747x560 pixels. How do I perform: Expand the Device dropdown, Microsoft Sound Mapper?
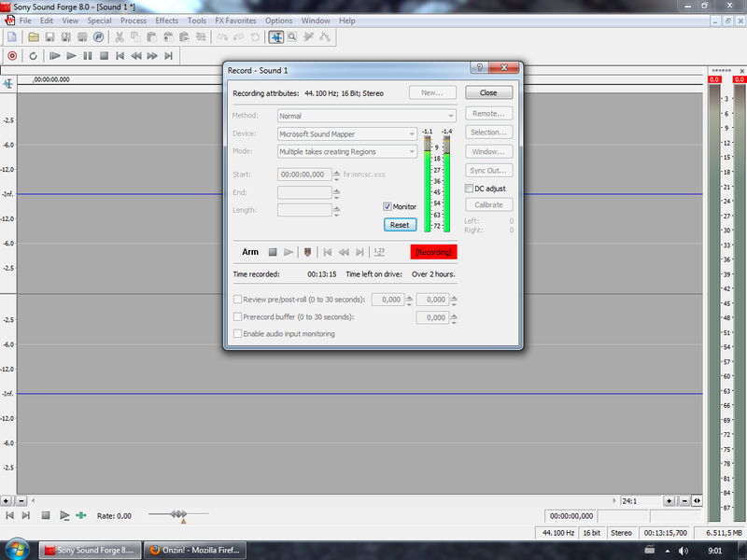[346, 134]
